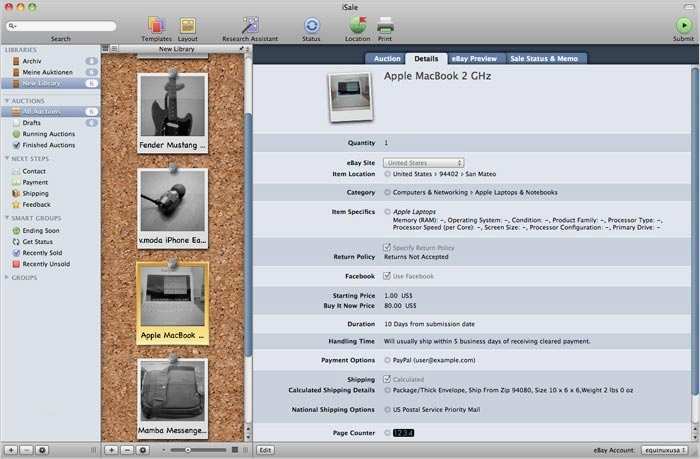Screen dimensions: 700x459
Task: Toggle Calculated shipping checkbox
Action: (x=387, y=379)
